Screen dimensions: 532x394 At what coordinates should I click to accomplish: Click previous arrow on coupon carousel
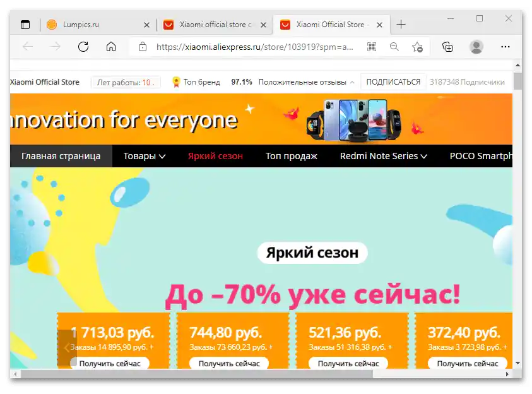pyautogui.click(x=67, y=347)
